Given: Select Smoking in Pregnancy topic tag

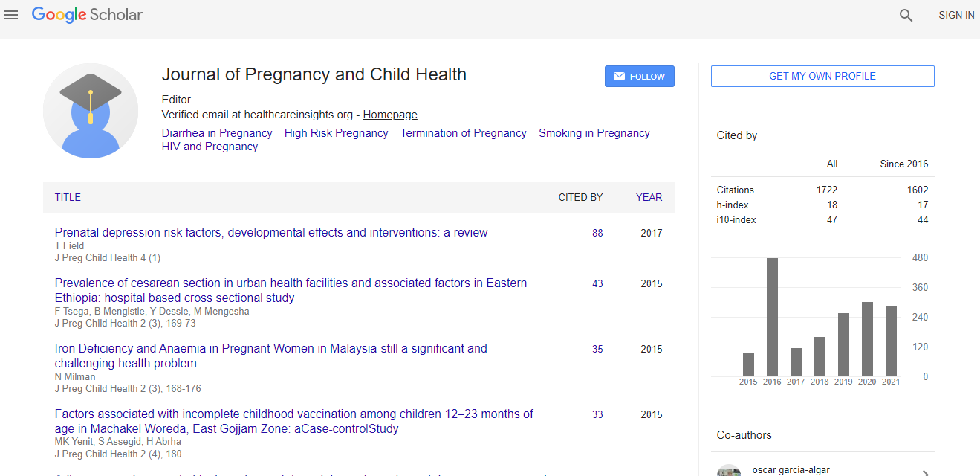Looking at the screenshot, I should [594, 133].
